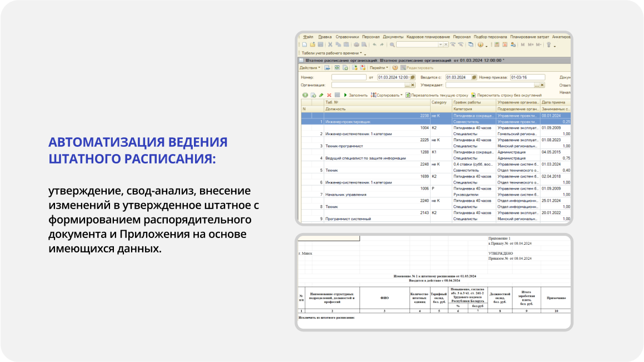644x362 pixels.
Task: Expand the Сортировать dropdown
Action: click(387, 95)
